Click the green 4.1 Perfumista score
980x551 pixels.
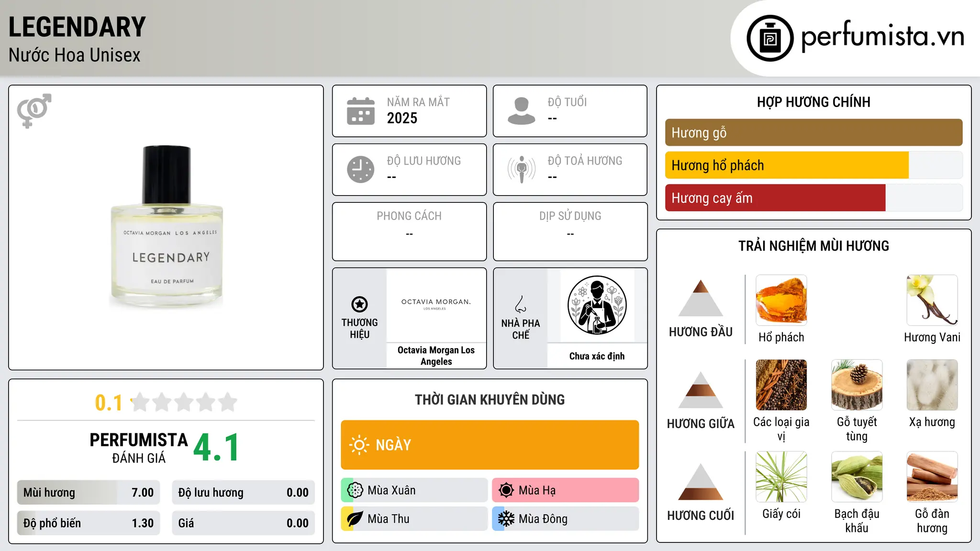(216, 447)
